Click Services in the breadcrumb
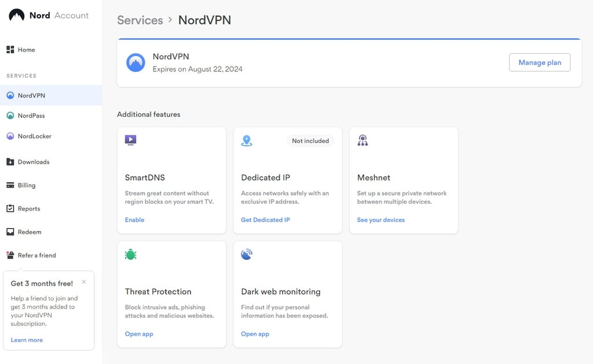This screenshot has width=593, height=364. click(140, 20)
